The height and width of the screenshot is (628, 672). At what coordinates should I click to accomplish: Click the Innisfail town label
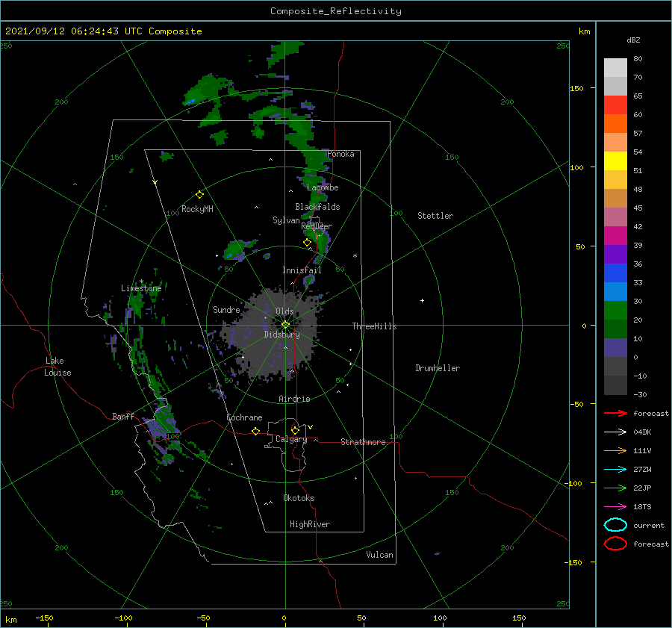pos(302,270)
